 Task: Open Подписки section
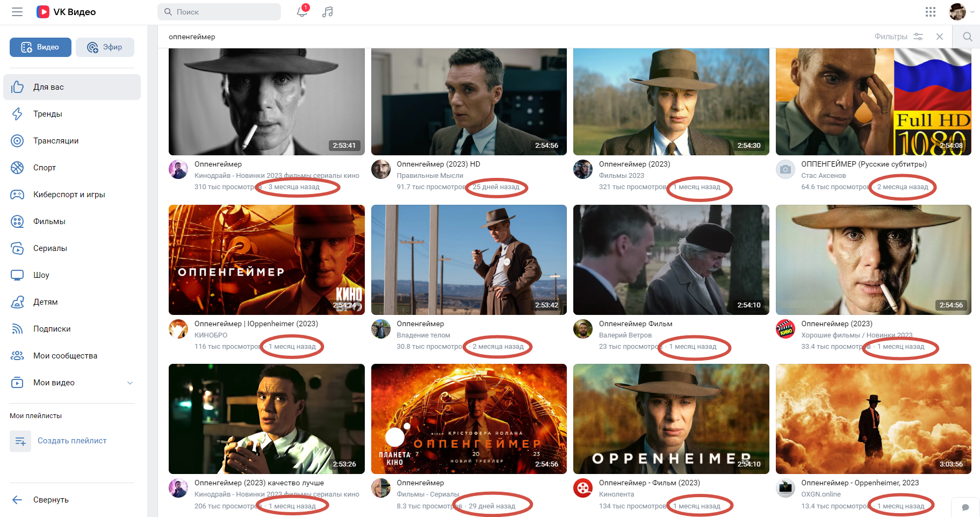72,329
